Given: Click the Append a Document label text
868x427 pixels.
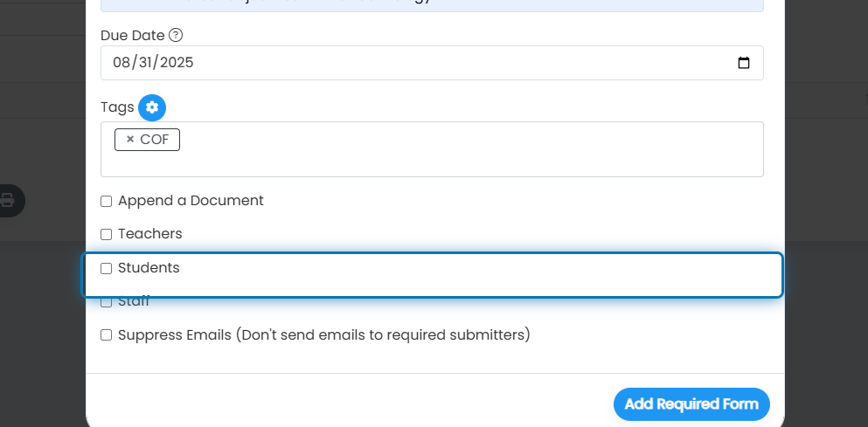Looking at the screenshot, I should (191, 201).
